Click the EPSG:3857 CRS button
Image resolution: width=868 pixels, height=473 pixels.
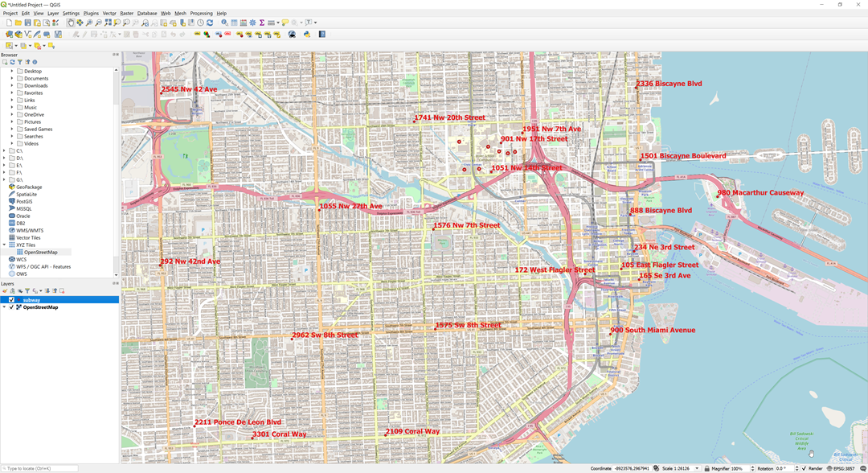(841, 468)
